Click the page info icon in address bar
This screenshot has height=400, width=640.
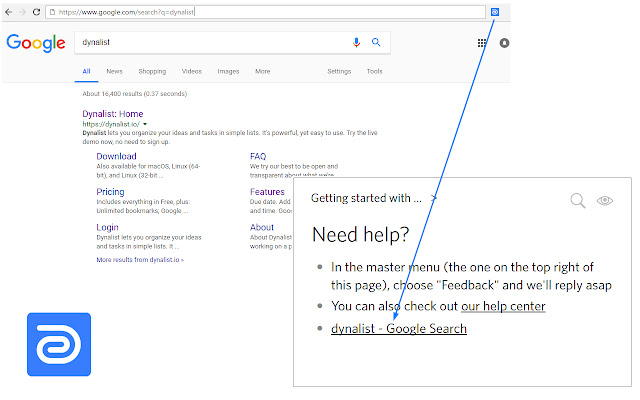(52, 12)
